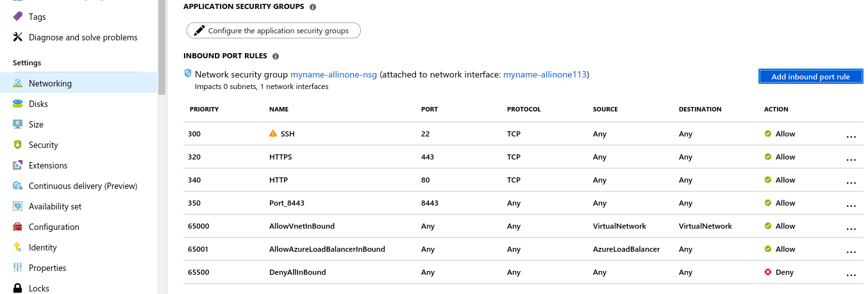Select Disks in the Settings menu
Viewport: 868px width, 294px height.
(78, 104)
